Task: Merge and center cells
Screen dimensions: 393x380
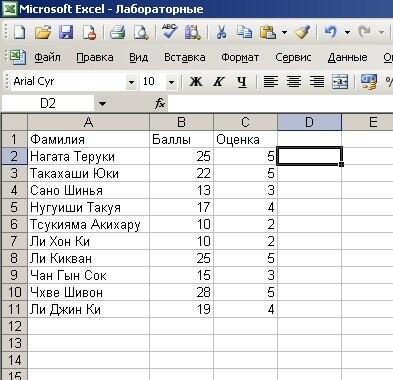Action: [340, 81]
